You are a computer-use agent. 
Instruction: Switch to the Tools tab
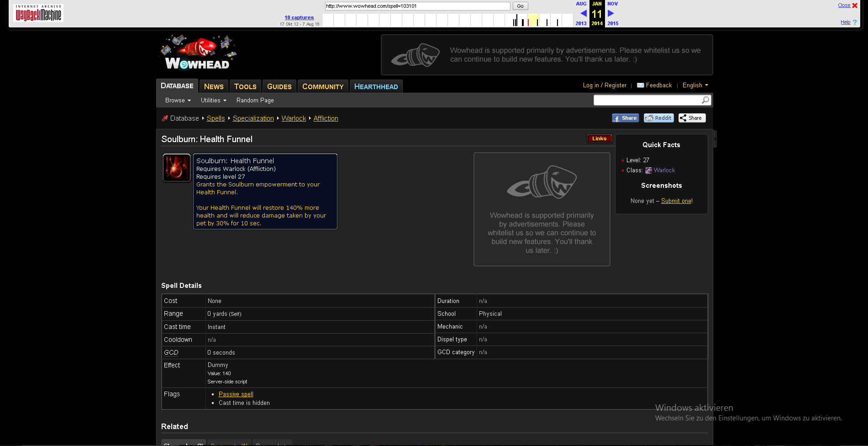coord(245,86)
